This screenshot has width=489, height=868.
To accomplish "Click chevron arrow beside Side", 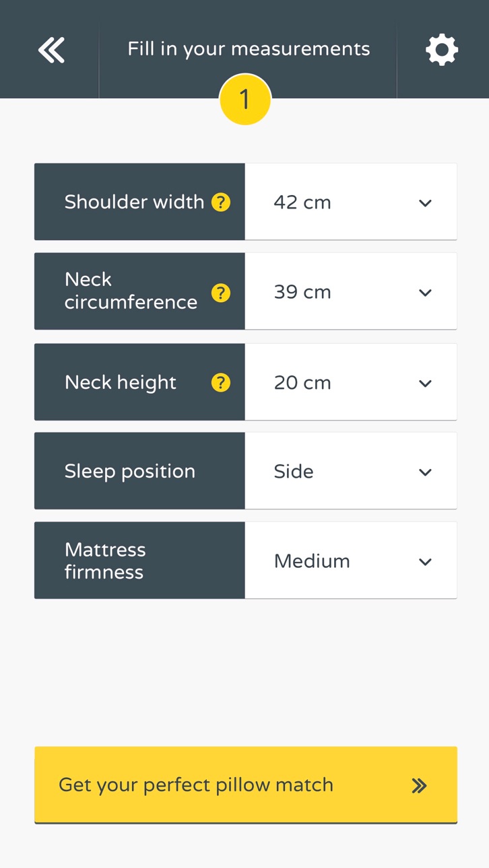I will click(425, 472).
